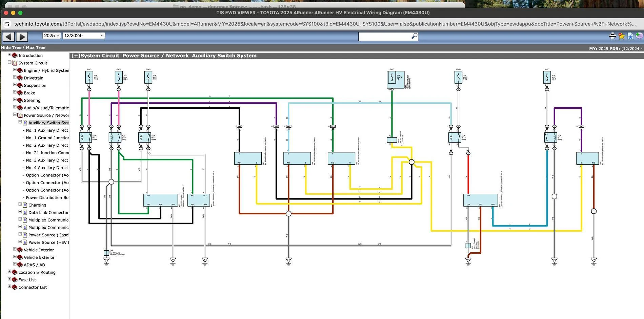Select No. 1 Ground Junction tree item

(x=47, y=138)
